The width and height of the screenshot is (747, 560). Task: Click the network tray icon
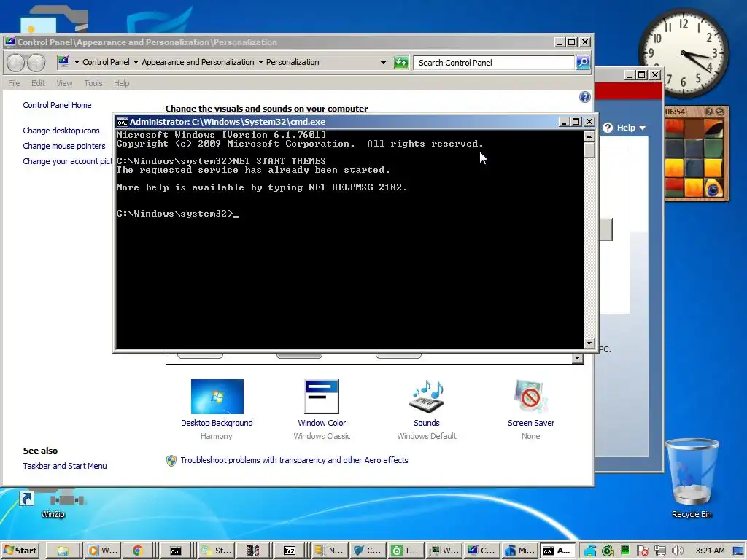659,551
